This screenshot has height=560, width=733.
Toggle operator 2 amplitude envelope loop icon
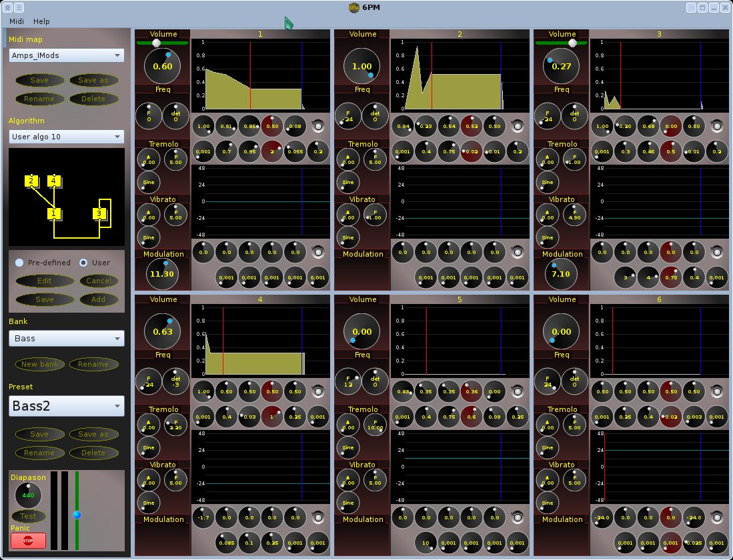(x=518, y=126)
